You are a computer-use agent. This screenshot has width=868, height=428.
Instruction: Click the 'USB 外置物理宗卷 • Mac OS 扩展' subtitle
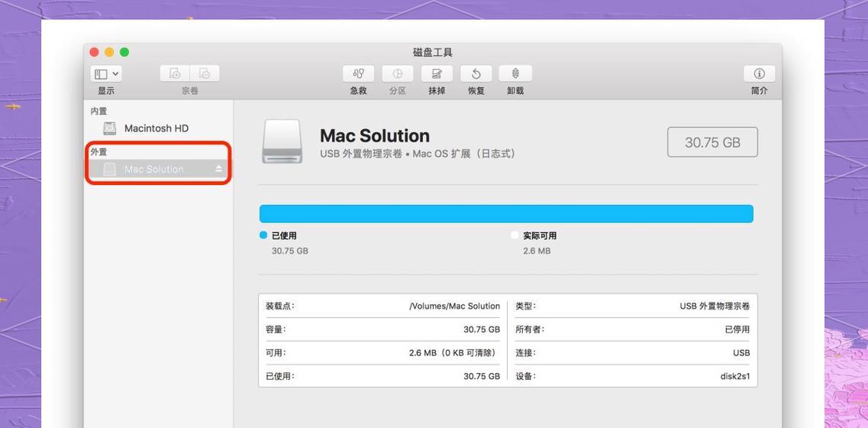[x=418, y=154]
